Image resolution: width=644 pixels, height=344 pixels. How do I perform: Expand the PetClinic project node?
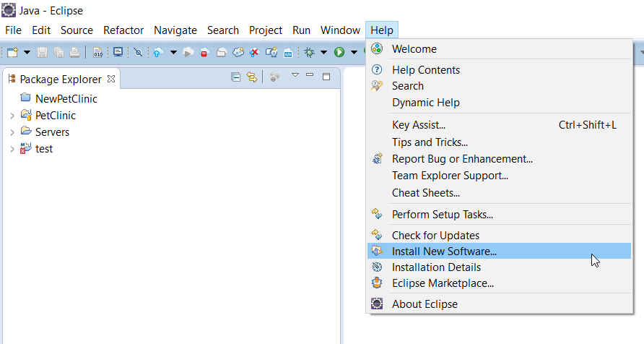point(12,116)
